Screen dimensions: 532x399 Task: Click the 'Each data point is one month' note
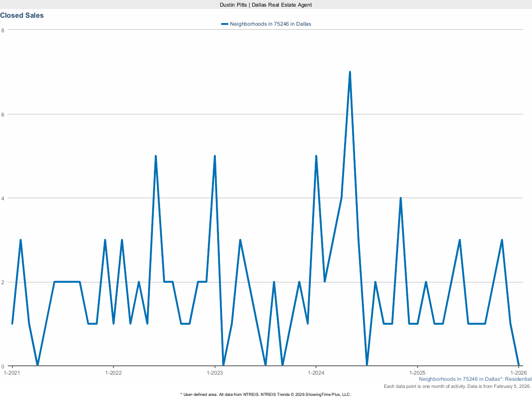[x=457, y=387]
